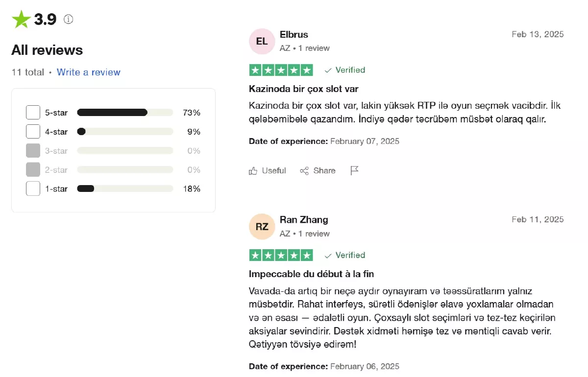Open review titled 'Impeccable du début à la fin'
The image size is (588, 377).
point(311,274)
